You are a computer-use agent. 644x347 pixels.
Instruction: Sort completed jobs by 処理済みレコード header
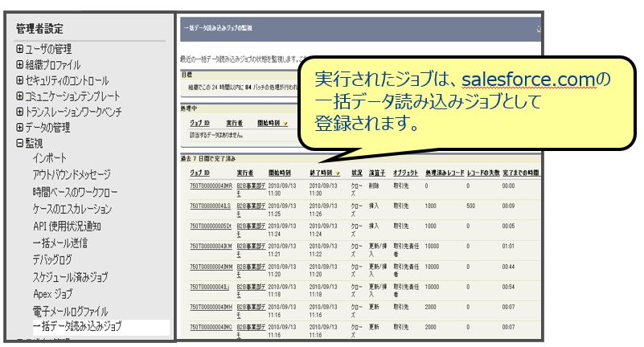[x=445, y=173]
